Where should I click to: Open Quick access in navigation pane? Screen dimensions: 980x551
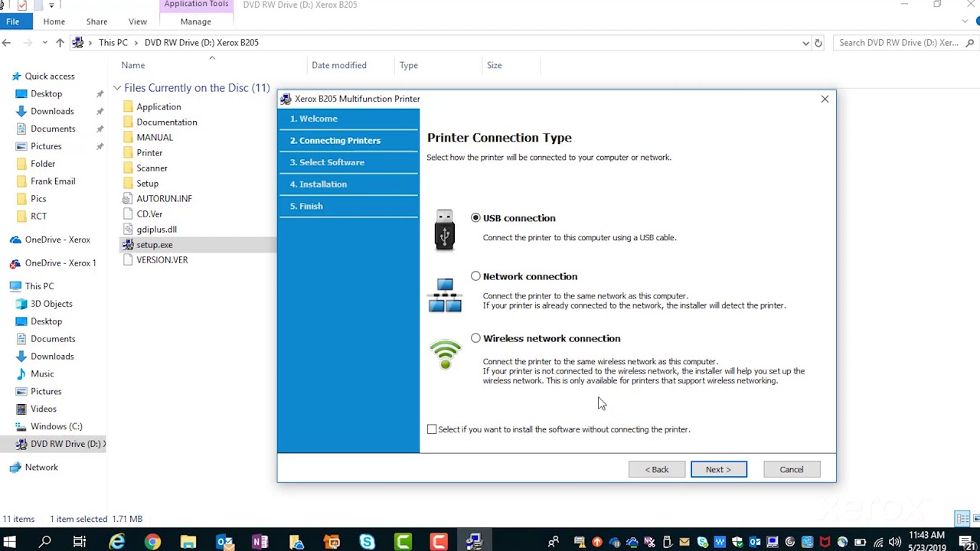point(49,77)
